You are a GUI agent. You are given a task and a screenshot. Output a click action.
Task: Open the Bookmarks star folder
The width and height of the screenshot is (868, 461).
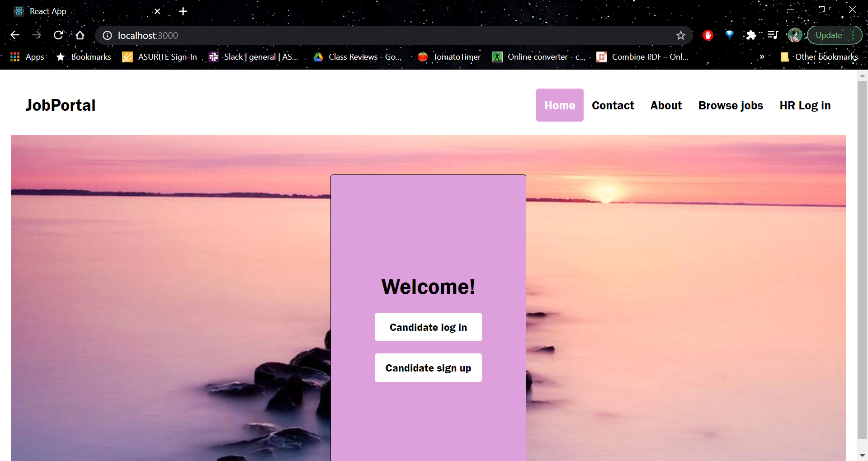tap(83, 57)
